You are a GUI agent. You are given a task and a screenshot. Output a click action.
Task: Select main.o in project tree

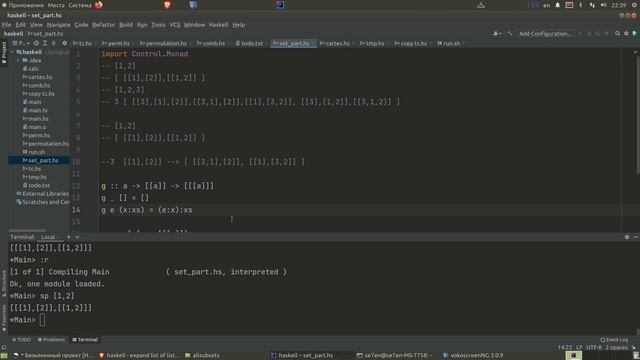(x=35, y=127)
